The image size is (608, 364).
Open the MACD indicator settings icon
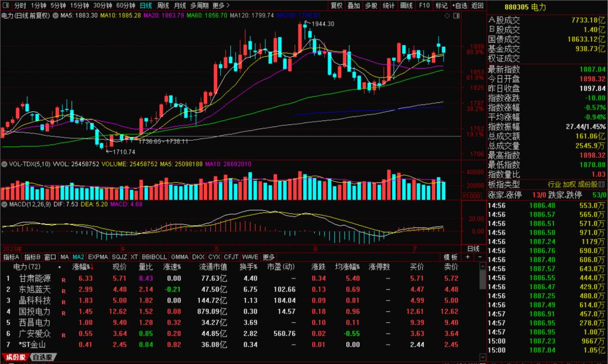(x=5, y=204)
